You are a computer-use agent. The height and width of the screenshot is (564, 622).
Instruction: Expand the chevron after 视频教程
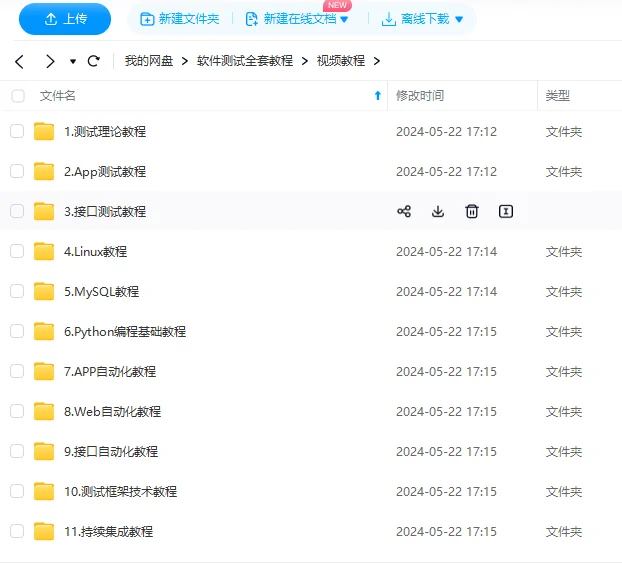[377, 61]
